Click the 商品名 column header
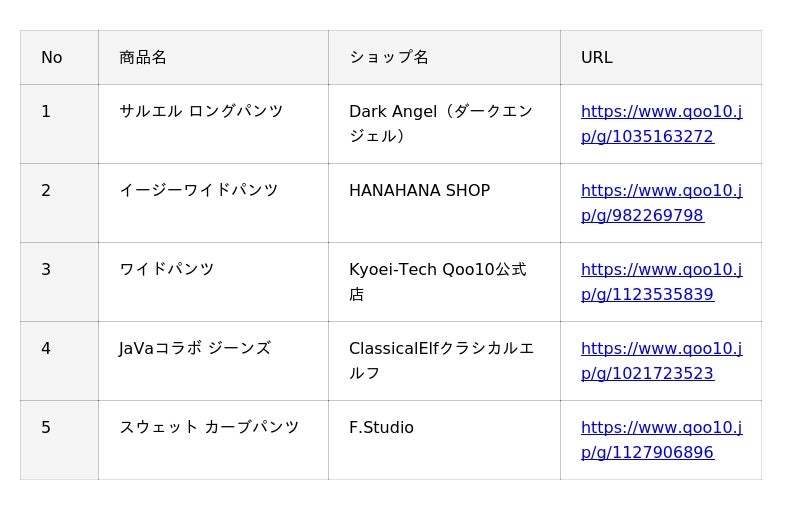Screen dimensions: 800x510 click(143, 58)
